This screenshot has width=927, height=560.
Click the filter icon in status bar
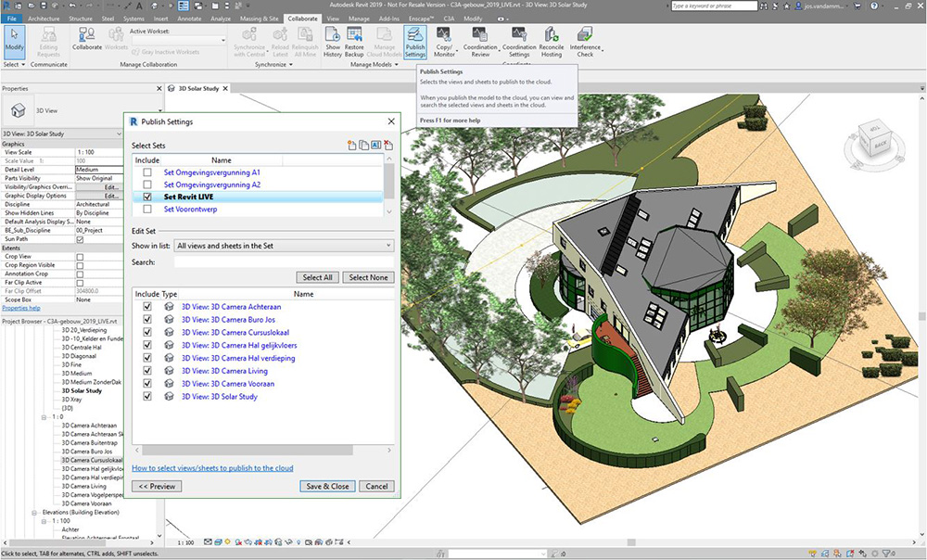(885, 554)
